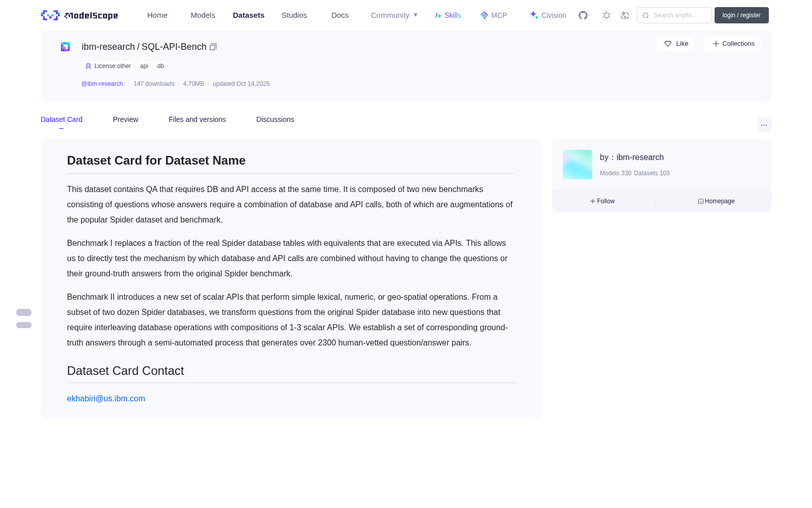The image size is (812, 508).
Task: Open the MCP section
Action: [493, 15]
